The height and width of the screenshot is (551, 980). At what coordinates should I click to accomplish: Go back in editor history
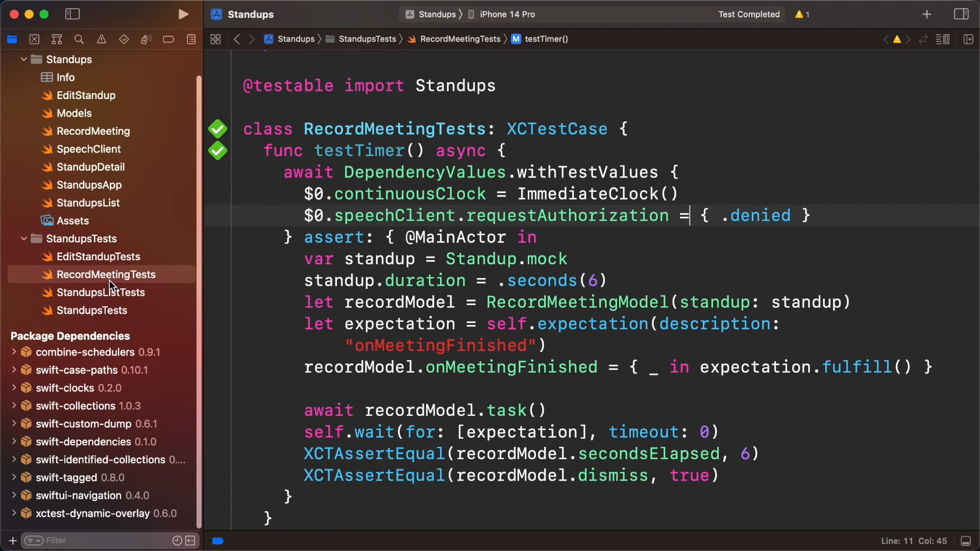click(236, 39)
